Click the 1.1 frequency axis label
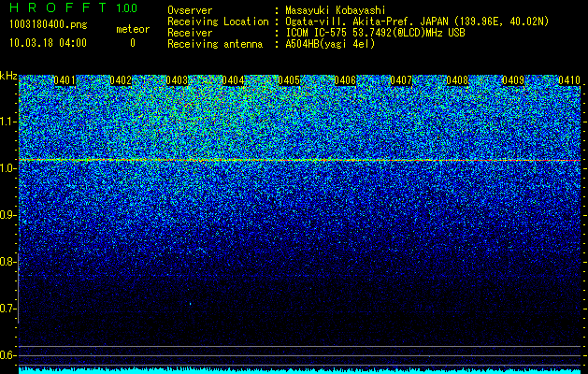Image resolution: width=588 pixels, height=374 pixels. click(x=7, y=122)
